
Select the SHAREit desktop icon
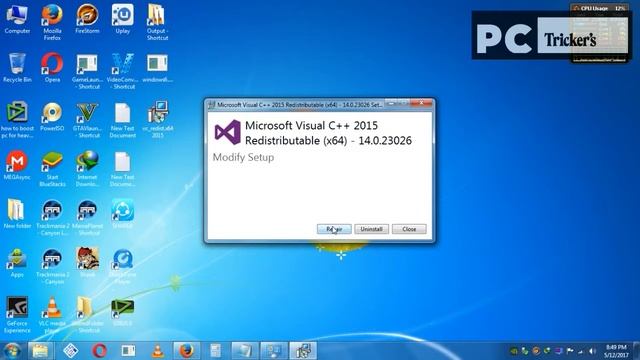point(122,214)
